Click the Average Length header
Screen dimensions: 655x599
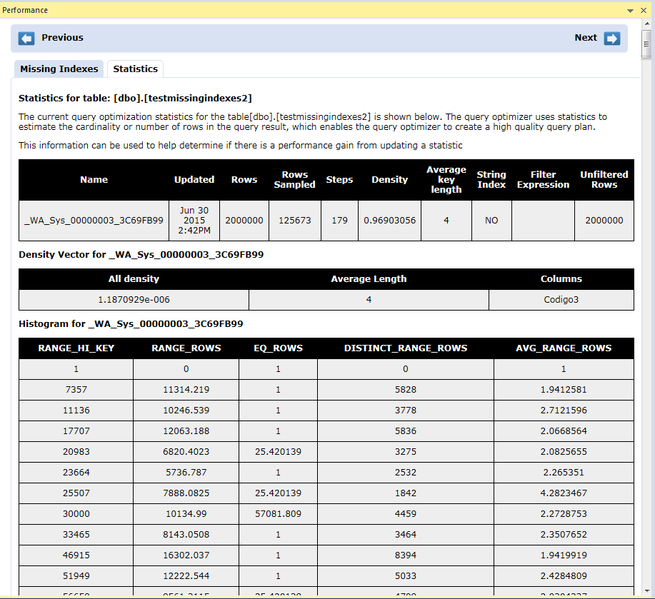pos(368,279)
